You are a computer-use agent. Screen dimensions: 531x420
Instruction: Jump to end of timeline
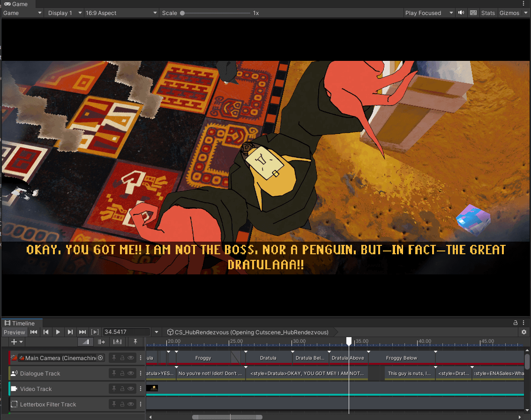point(82,332)
